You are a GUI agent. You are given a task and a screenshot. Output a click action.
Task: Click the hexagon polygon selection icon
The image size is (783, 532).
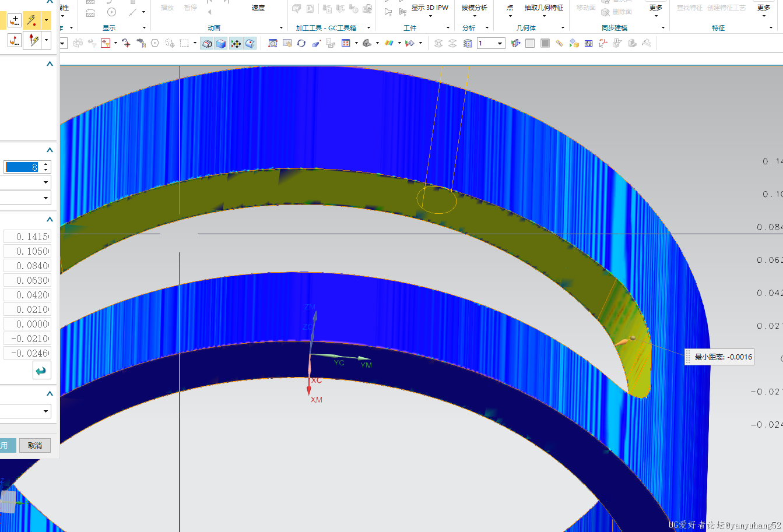pyautogui.click(x=155, y=43)
